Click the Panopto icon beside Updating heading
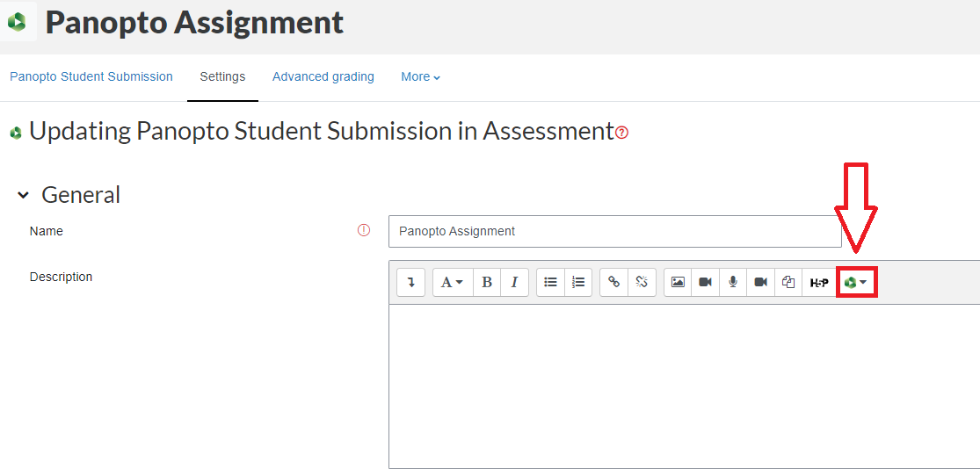This screenshot has height=469, width=980. (16, 133)
